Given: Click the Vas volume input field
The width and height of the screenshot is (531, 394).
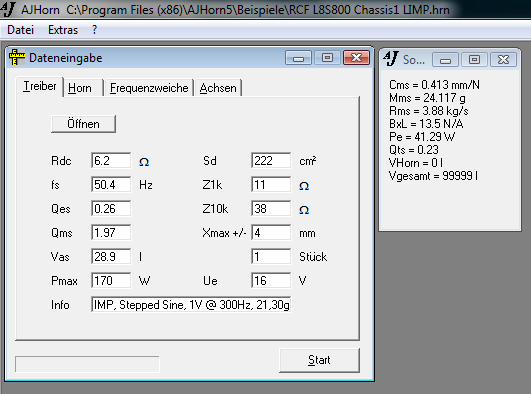Looking at the screenshot, I should [x=111, y=257].
